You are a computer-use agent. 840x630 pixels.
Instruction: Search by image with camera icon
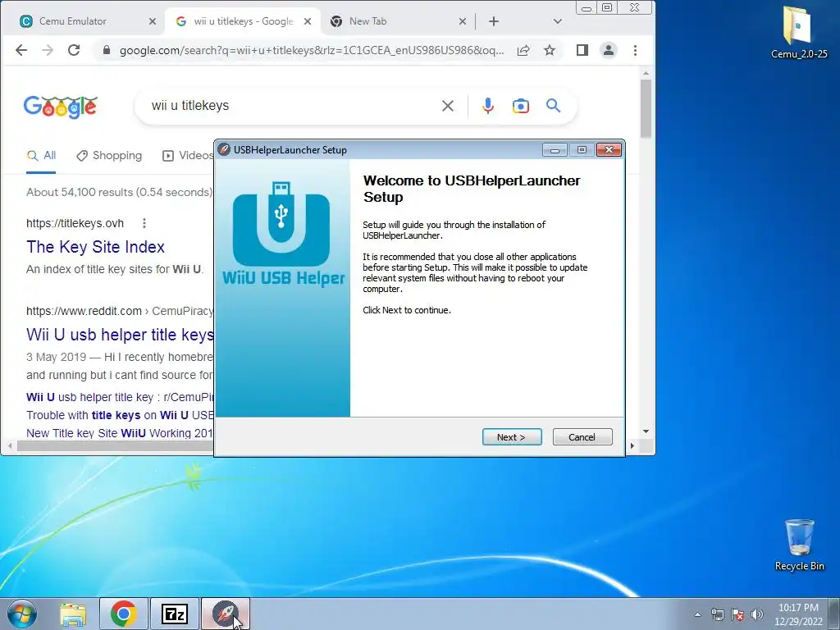520,106
